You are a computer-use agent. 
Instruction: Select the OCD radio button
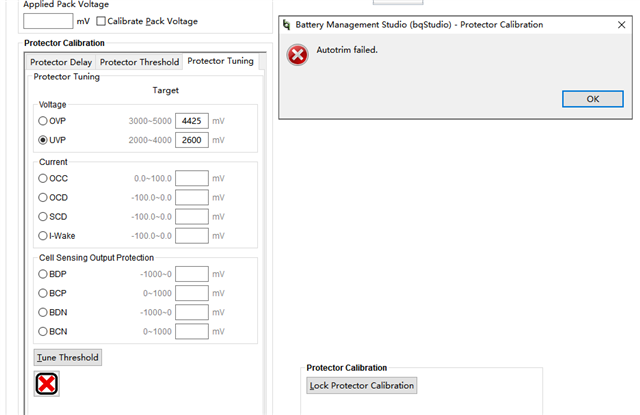pos(43,198)
